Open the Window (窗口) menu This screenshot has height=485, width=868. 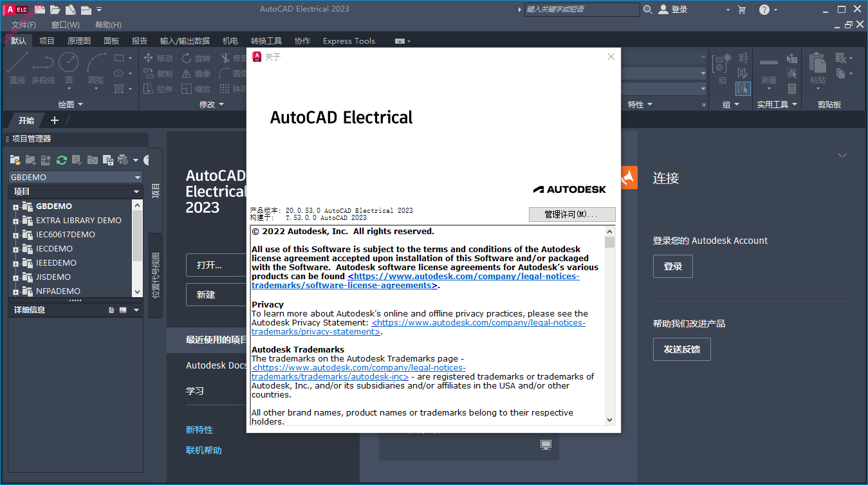[x=66, y=24]
